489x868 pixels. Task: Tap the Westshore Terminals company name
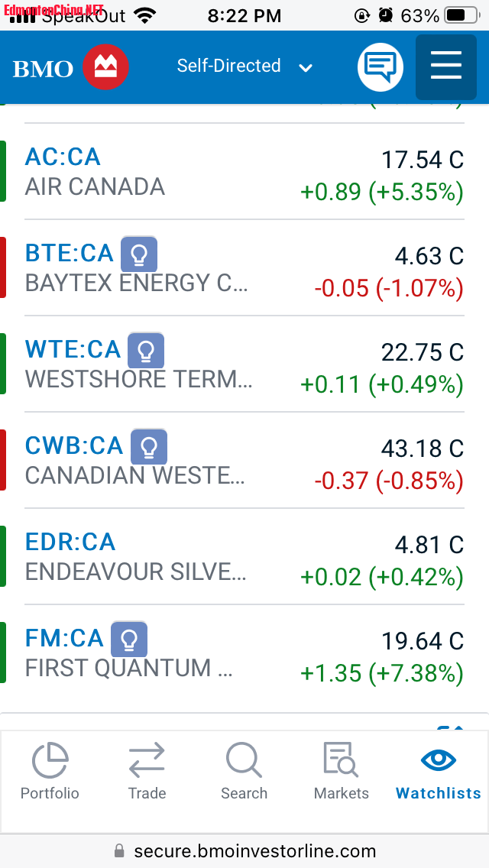[138, 380]
